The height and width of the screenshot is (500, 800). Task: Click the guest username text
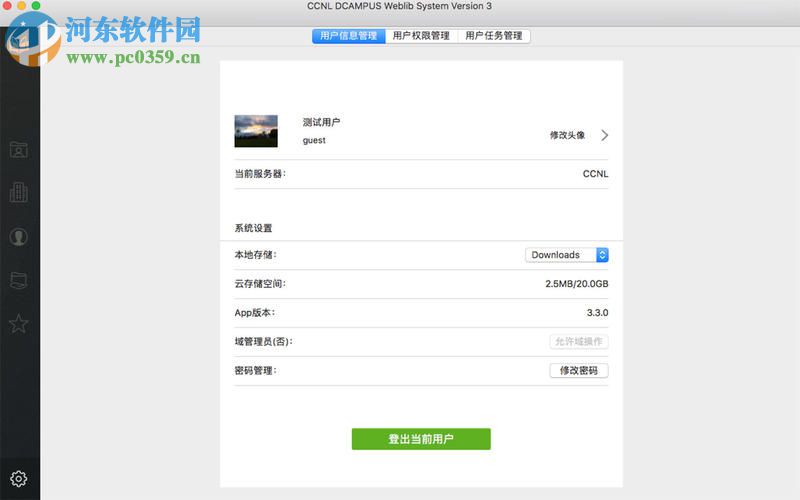[x=314, y=140]
